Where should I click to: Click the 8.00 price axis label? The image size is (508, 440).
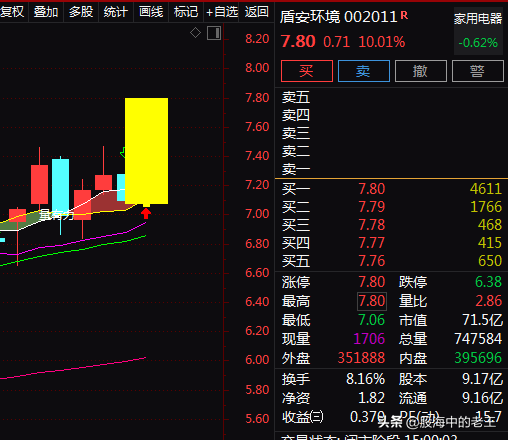coord(257,68)
